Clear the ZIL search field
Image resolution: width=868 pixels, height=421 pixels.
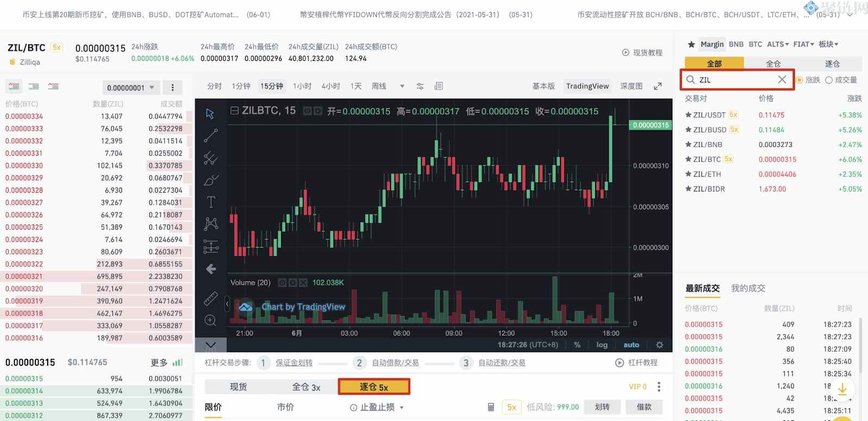[782, 80]
